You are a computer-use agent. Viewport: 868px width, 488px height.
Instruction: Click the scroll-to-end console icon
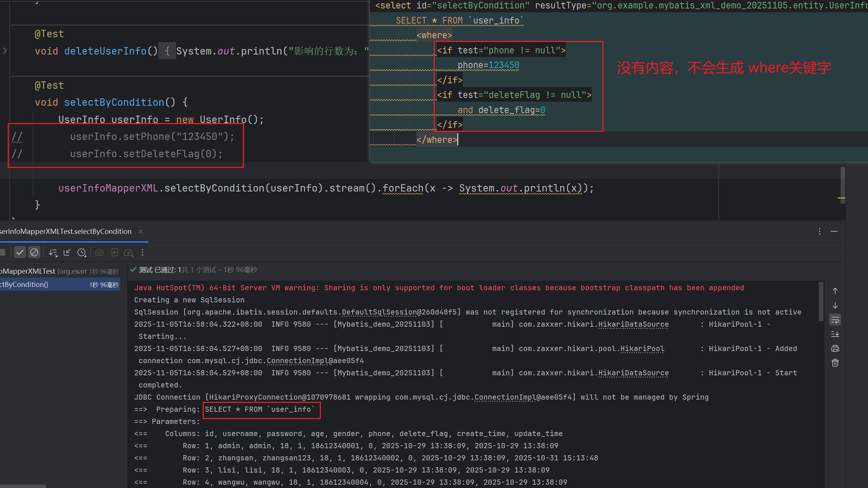835,334
